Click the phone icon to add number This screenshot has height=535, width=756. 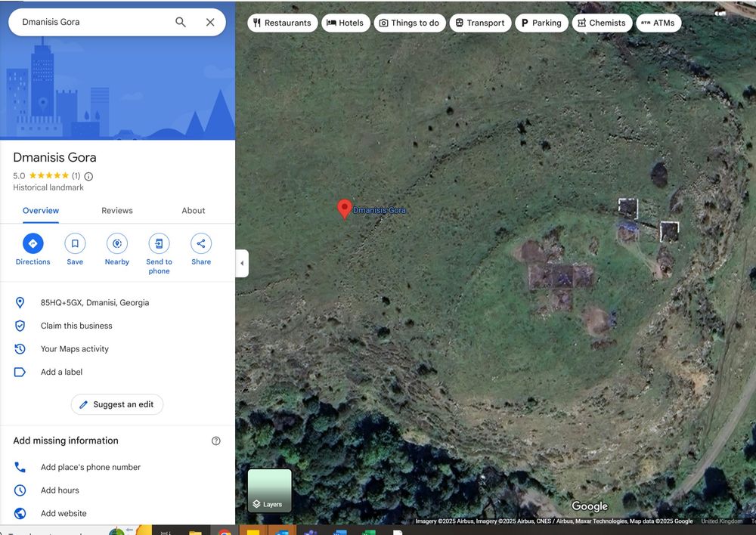[x=20, y=467]
